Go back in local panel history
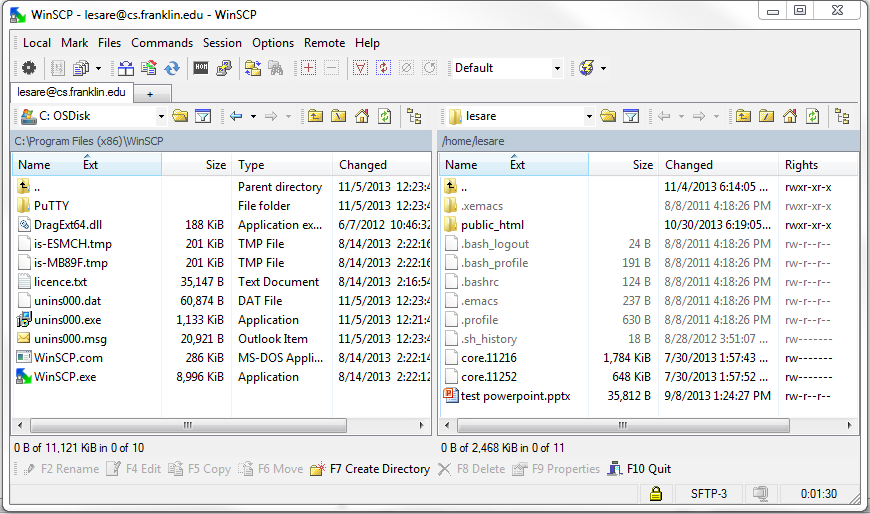Image resolution: width=870 pixels, height=514 pixels. [236, 116]
